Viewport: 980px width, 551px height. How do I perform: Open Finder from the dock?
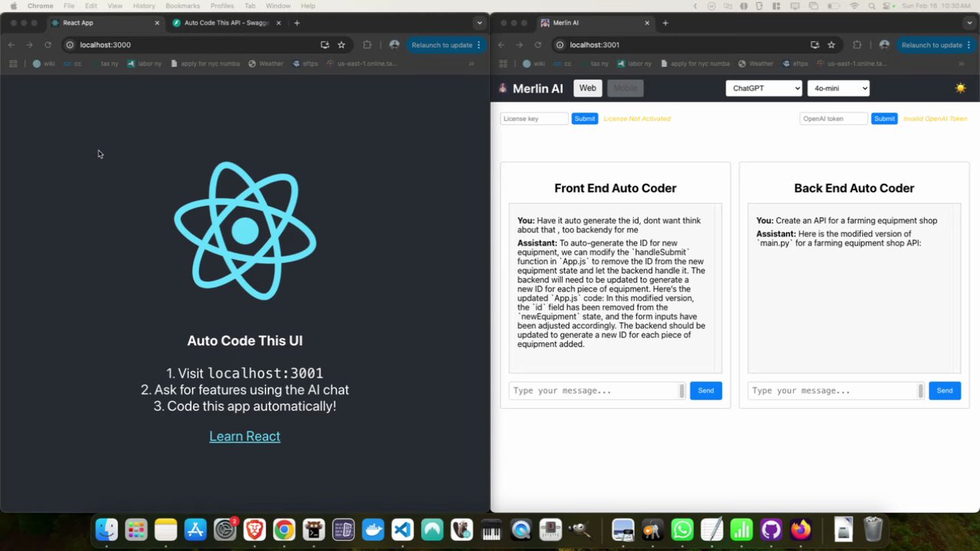tap(106, 530)
